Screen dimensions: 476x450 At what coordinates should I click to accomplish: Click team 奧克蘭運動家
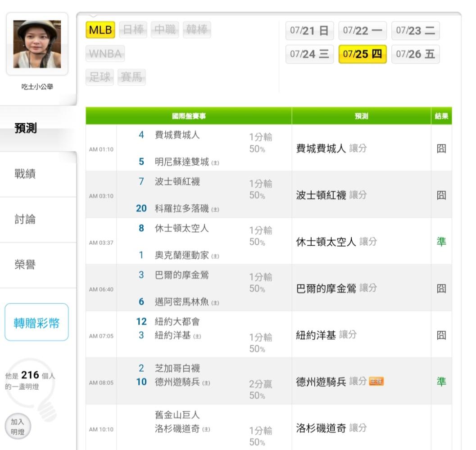(182, 255)
